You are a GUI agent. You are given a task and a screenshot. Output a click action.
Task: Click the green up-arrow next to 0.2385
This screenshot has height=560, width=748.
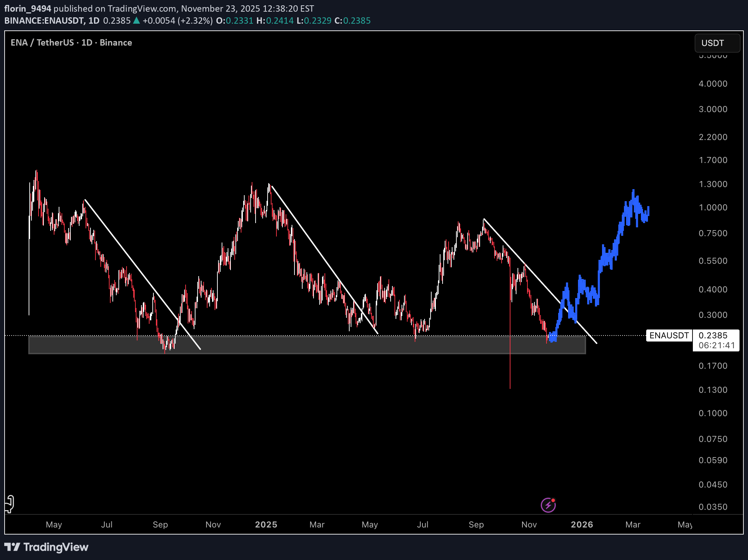click(x=136, y=21)
